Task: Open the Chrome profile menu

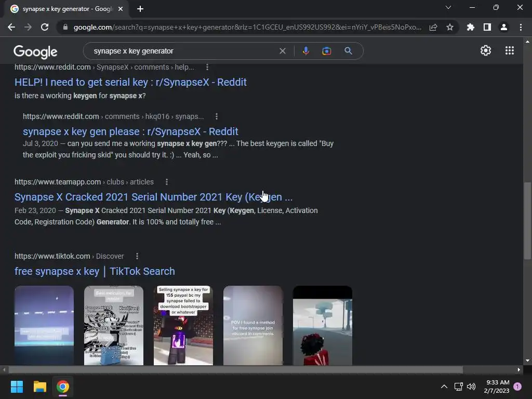Action: (x=504, y=27)
